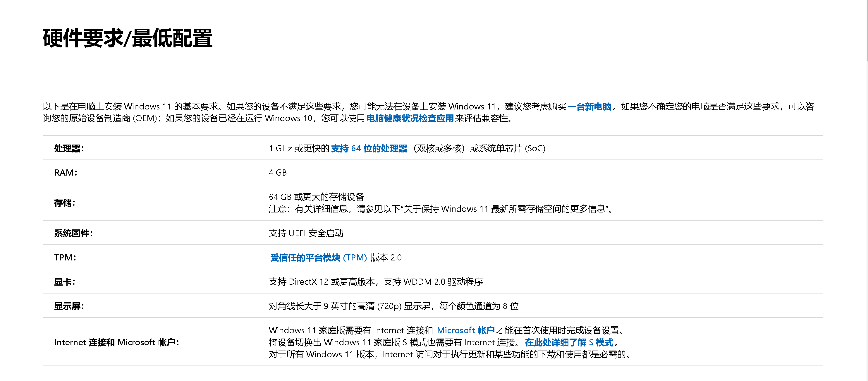Select the 处理器: row label

click(69, 148)
